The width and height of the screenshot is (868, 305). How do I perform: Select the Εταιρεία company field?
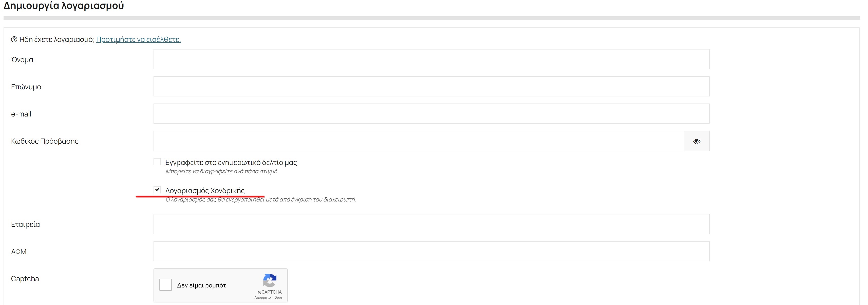(431, 224)
